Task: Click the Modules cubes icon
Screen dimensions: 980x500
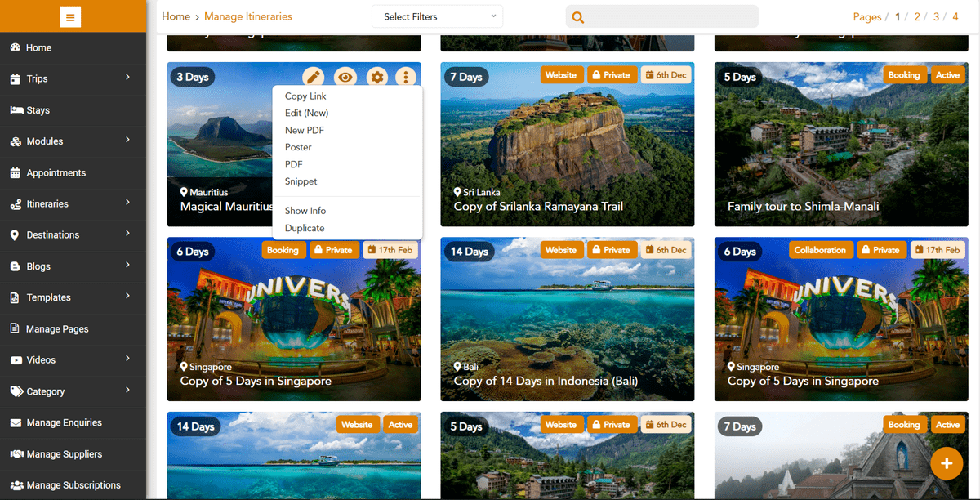Action: [x=16, y=141]
